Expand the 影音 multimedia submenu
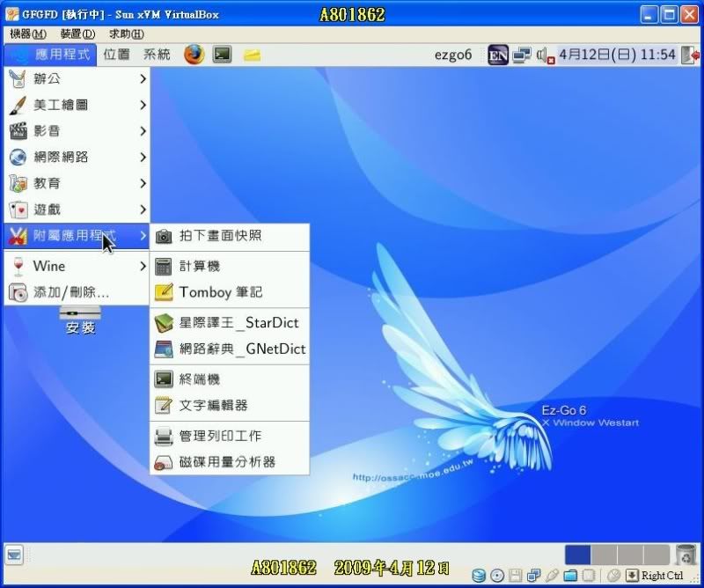Viewport: 704px width, 588px height. [x=77, y=131]
